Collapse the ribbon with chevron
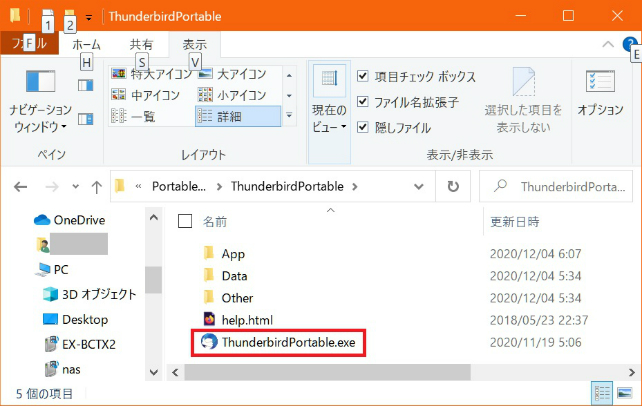Viewport: 642px width, 406px height. [x=608, y=44]
